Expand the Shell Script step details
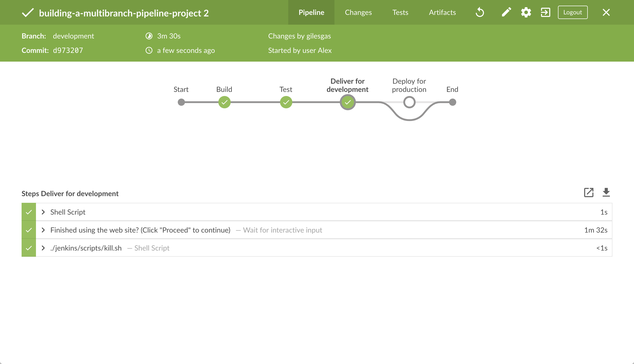 coord(43,212)
